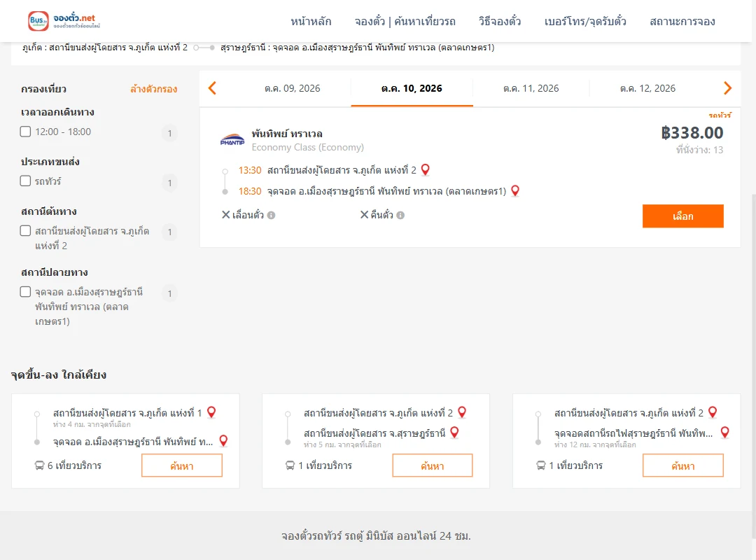Open the หน้าหลัก menu item
756x560 pixels.
pyautogui.click(x=311, y=21)
